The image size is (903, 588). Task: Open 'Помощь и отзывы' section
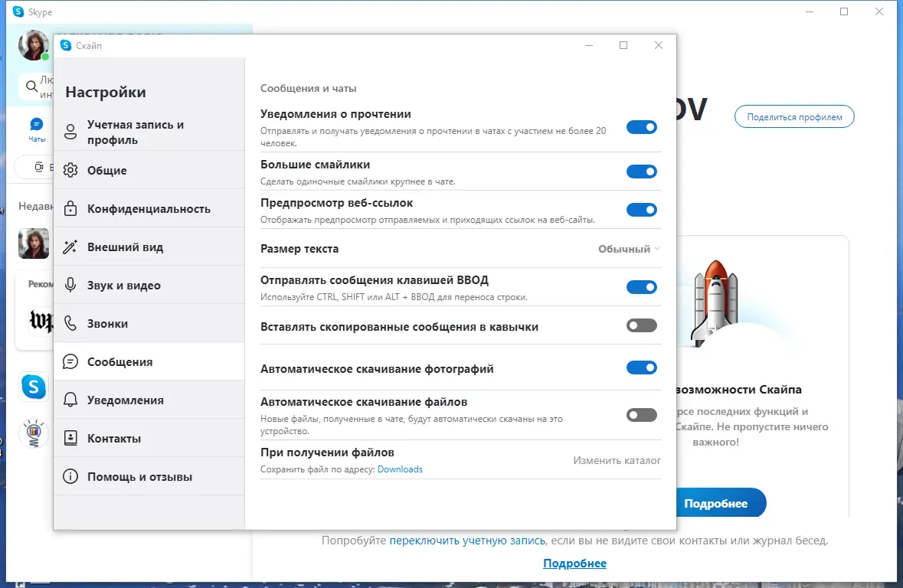(149, 476)
